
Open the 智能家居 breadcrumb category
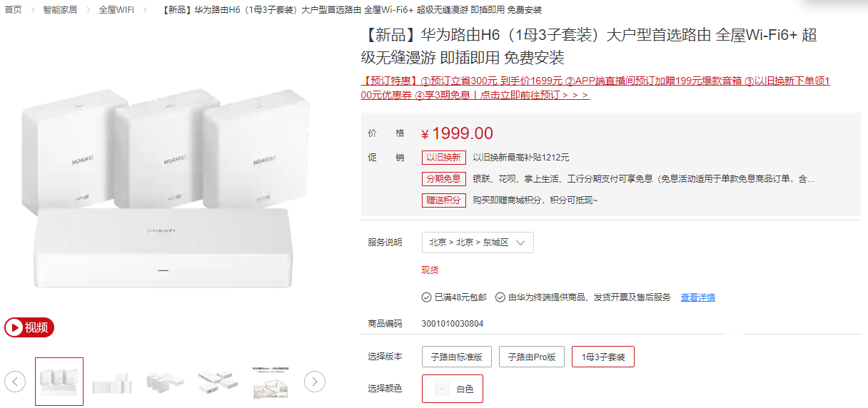coord(60,10)
